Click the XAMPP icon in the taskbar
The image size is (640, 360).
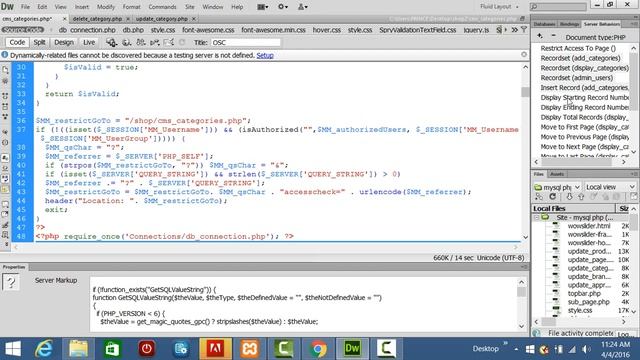(249, 349)
